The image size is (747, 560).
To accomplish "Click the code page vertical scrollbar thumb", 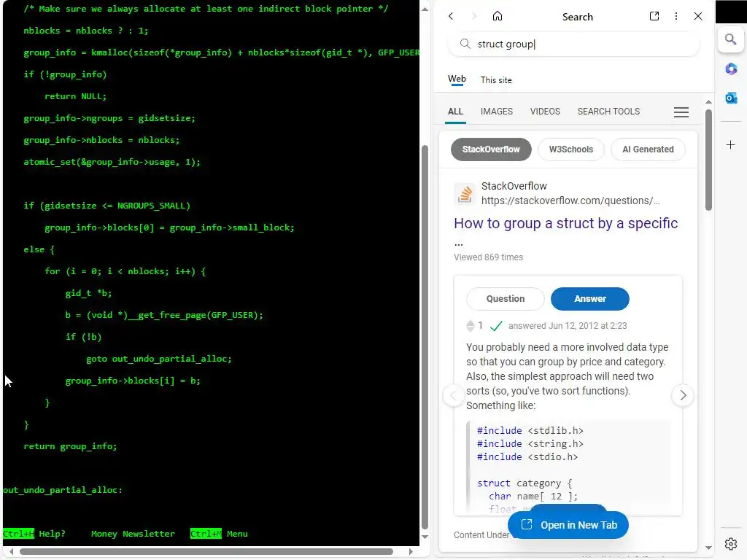I will 425,337.
